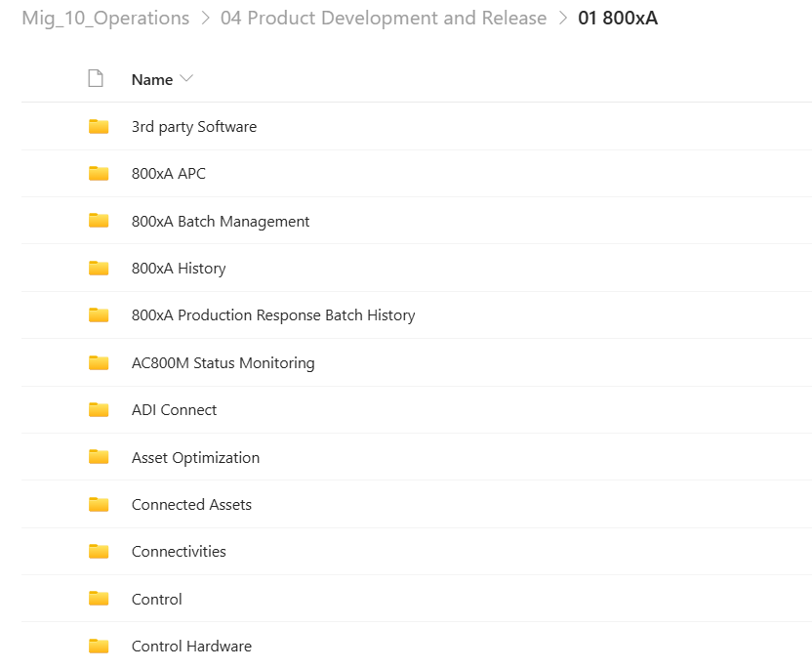Select folder icon for 800xA Production Response Batch History
Screen dimensions: 812x669
[x=99, y=315]
